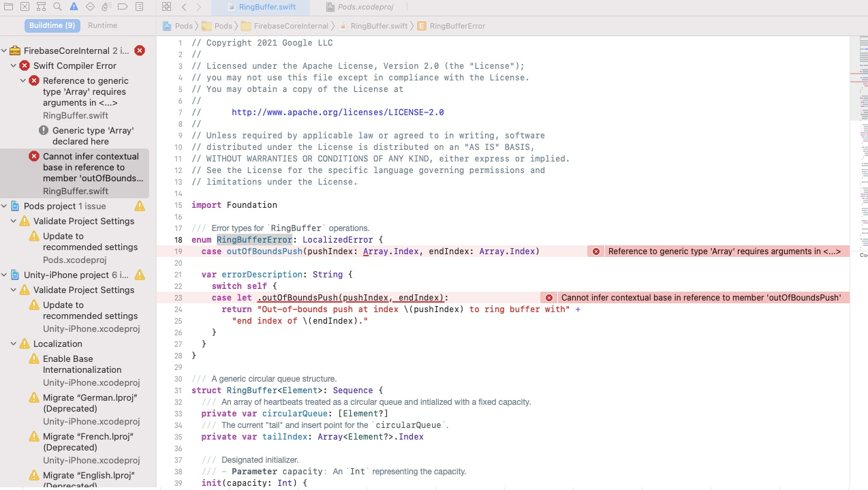Select the RingBuffer.swift editor tab
The height and width of the screenshot is (490, 868).
coord(266,7)
